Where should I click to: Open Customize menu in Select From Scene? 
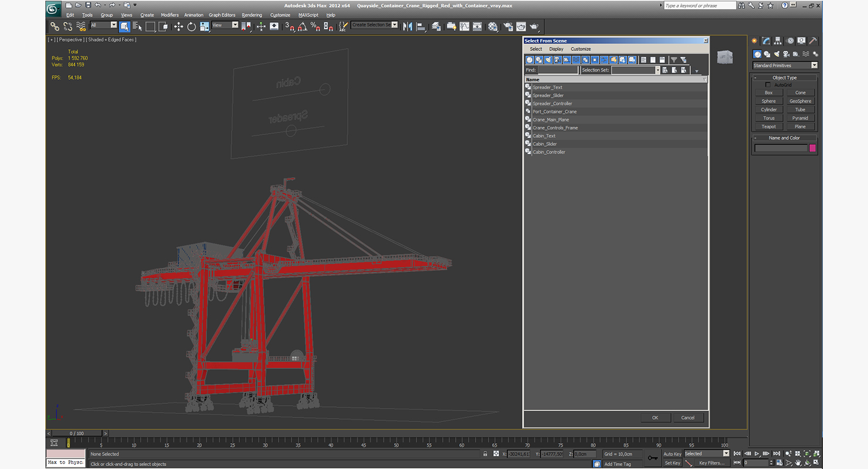pyautogui.click(x=581, y=49)
